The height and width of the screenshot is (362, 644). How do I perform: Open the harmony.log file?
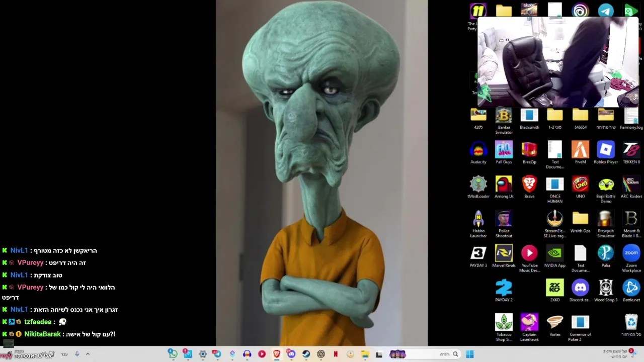631,119
